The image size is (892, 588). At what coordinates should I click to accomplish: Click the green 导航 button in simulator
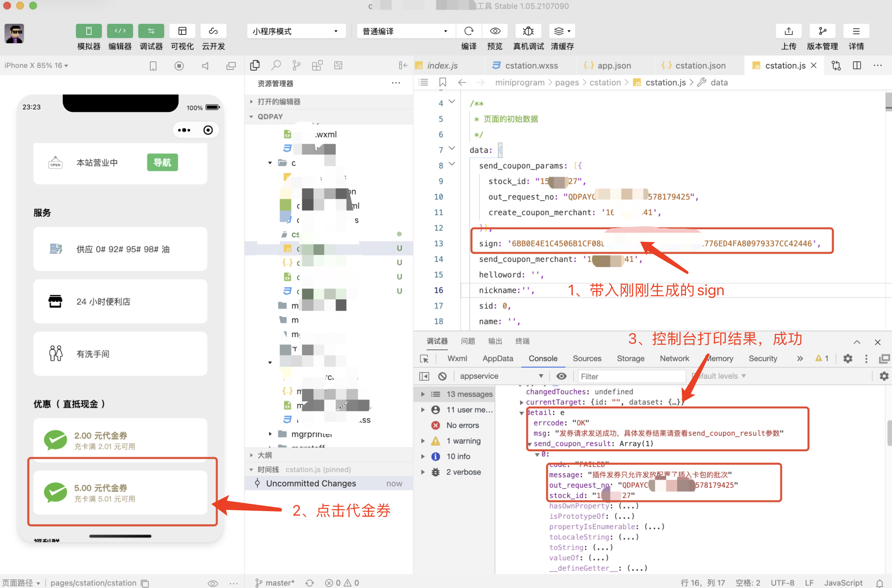point(162,162)
